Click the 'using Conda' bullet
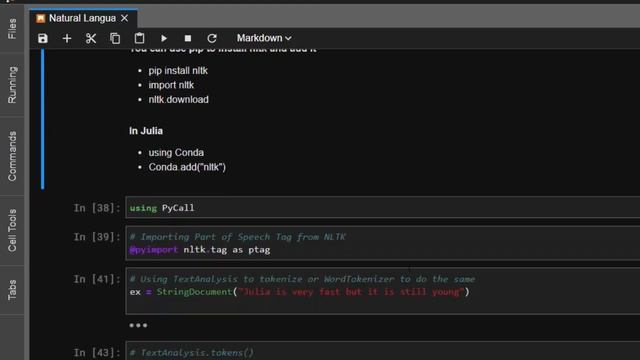Viewport: 640px width, 360px height. (176, 153)
